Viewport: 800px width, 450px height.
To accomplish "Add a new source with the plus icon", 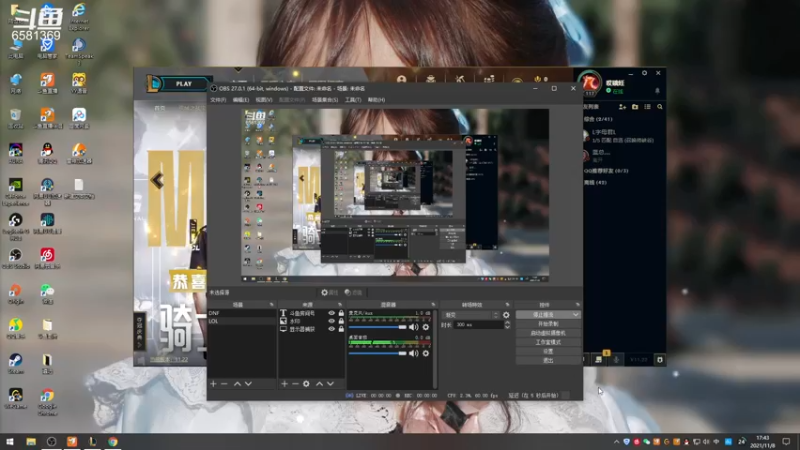I will coord(284,384).
